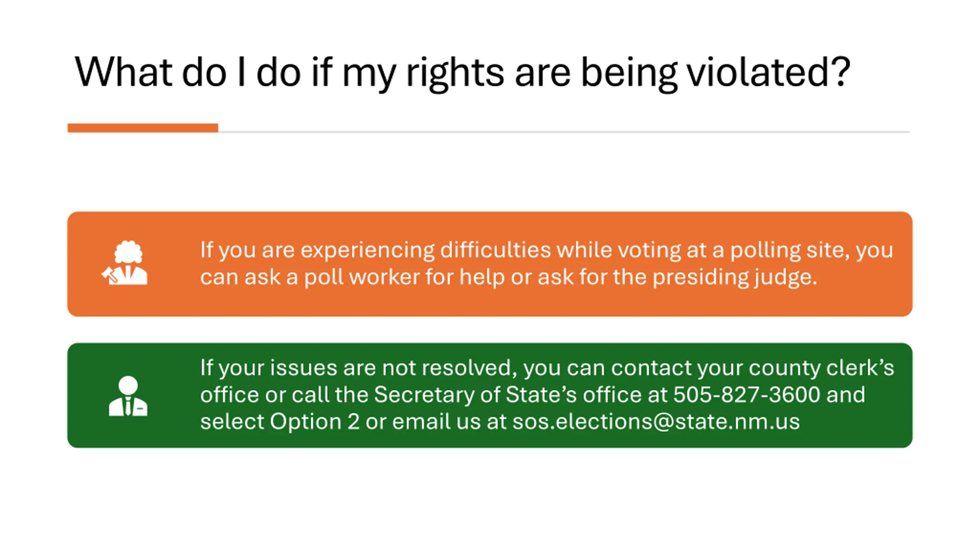Select the orange polling site difficulties box

tap(490, 264)
